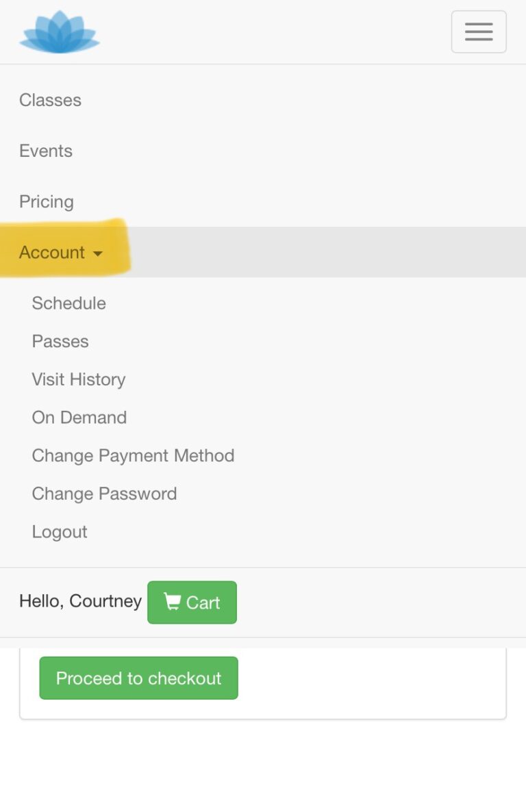526x812 pixels.
Task: Click Proceed to checkout button
Action: (138, 678)
